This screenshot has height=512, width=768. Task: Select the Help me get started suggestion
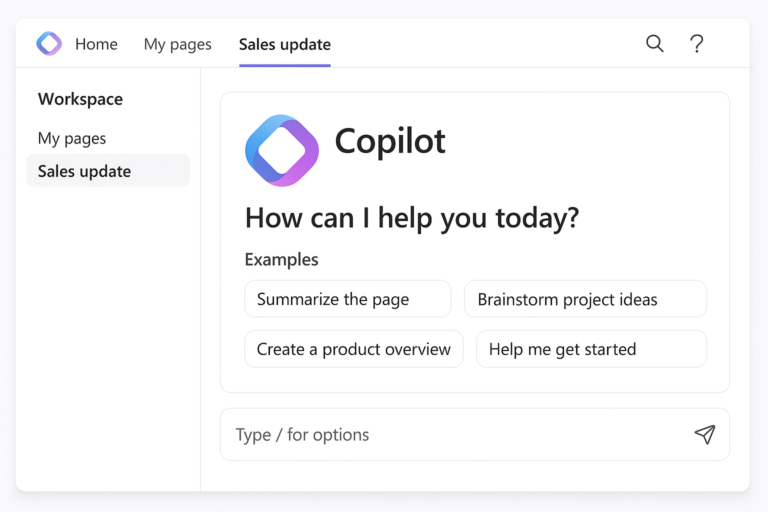pos(591,349)
